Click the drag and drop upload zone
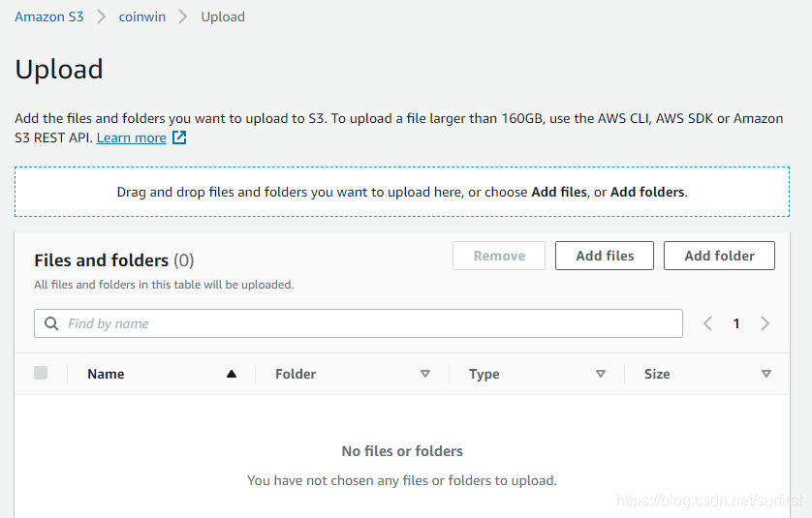 (x=402, y=192)
